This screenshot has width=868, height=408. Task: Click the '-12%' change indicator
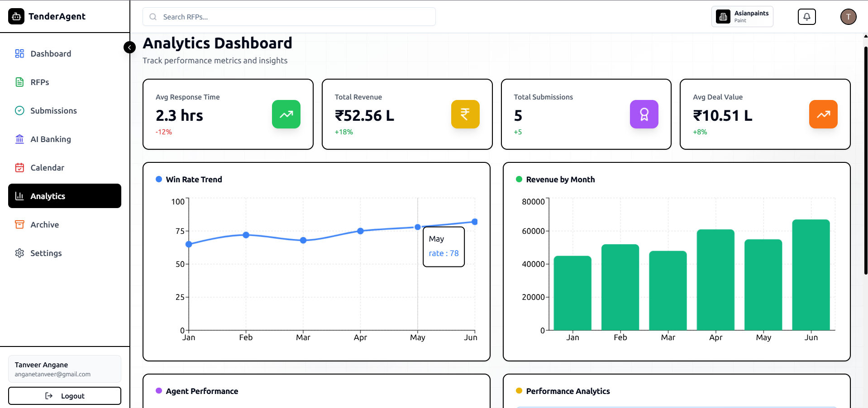pyautogui.click(x=164, y=132)
